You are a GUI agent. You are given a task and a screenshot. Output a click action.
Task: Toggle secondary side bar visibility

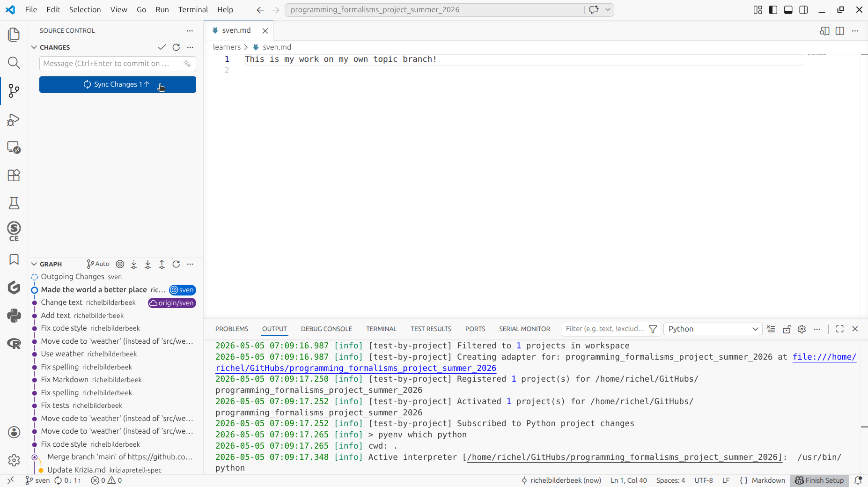click(x=803, y=10)
